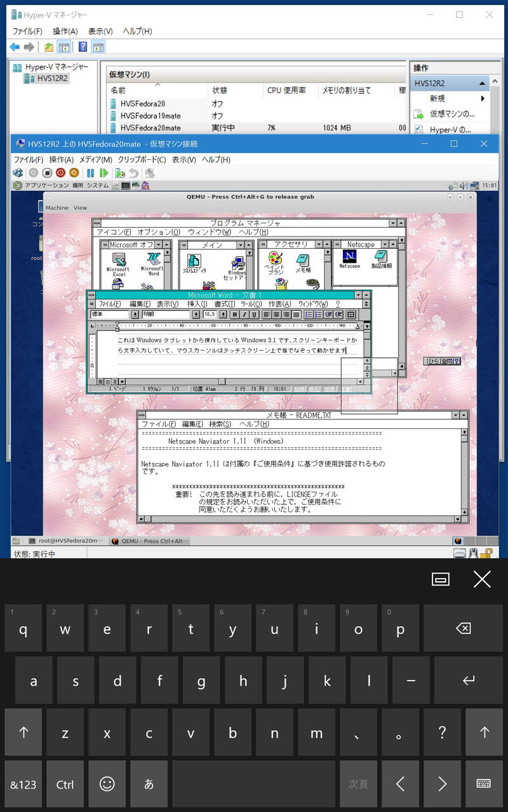Open the System Editor icon in Main group

pos(194,264)
